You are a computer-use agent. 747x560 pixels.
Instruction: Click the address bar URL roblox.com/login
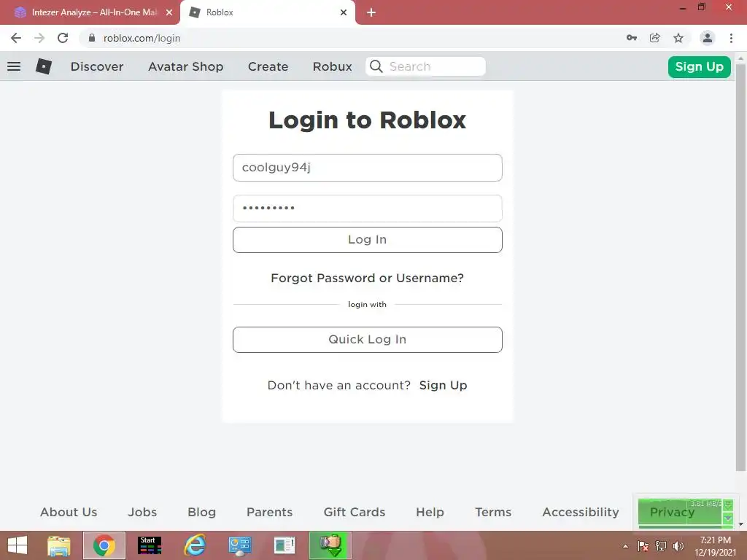142,38
